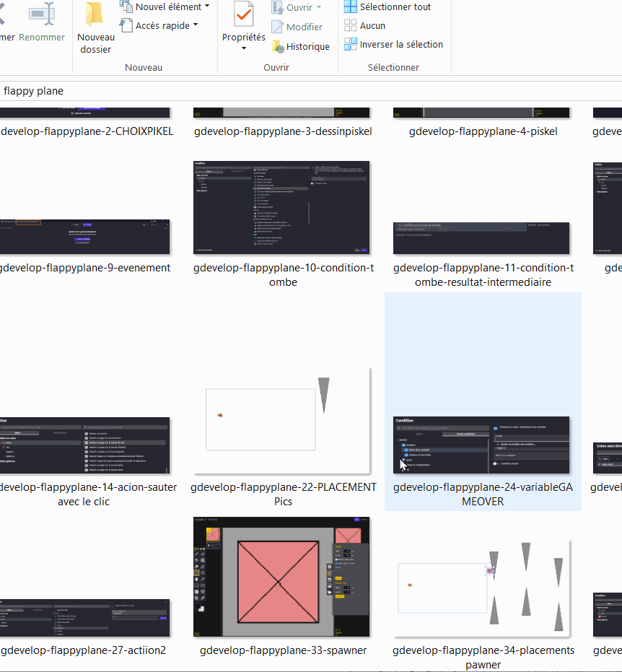
Task: Select thumbnail of gdevelop-flappyplane-22-PLACEMENT Pics
Action: tap(281, 420)
